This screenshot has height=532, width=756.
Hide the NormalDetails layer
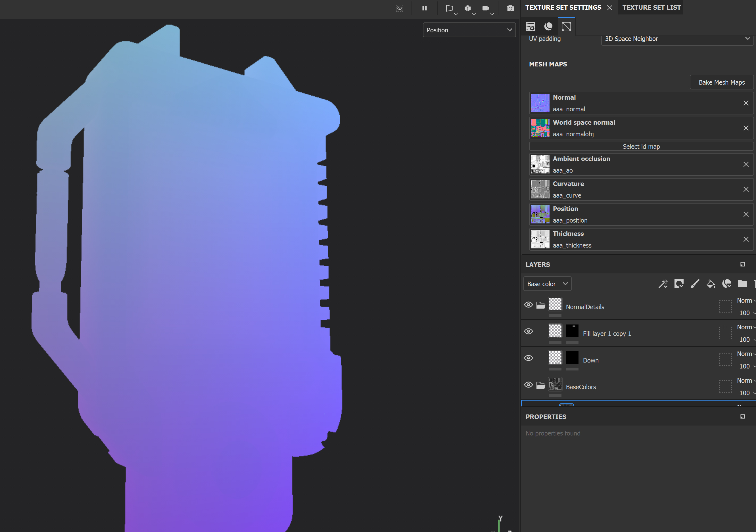(x=529, y=305)
